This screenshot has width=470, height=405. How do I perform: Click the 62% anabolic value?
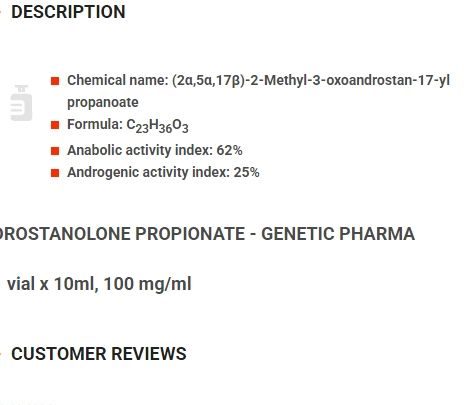click(229, 150)
